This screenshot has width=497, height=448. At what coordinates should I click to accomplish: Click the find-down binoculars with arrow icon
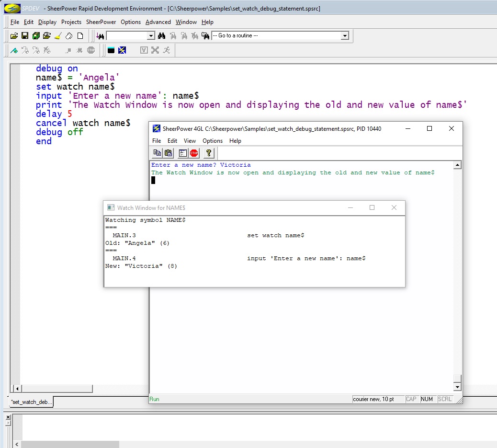(x=100, y=36)
